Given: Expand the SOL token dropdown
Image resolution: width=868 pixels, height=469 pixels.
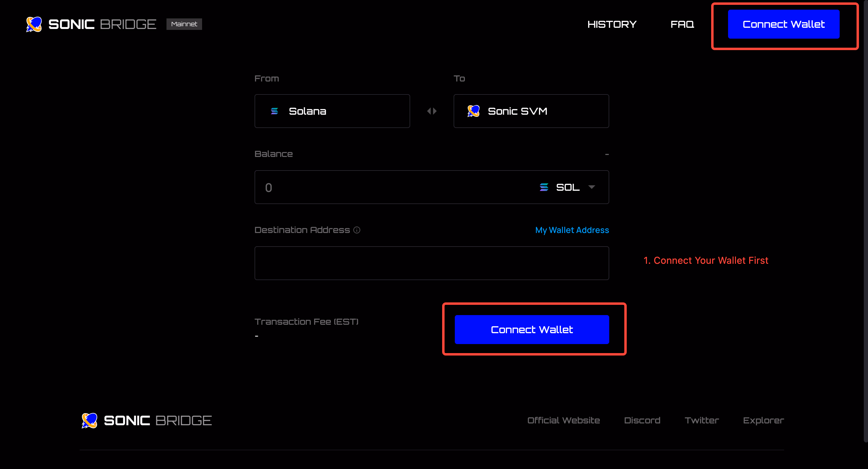Looking at the screenshot, I should (567, 187).
